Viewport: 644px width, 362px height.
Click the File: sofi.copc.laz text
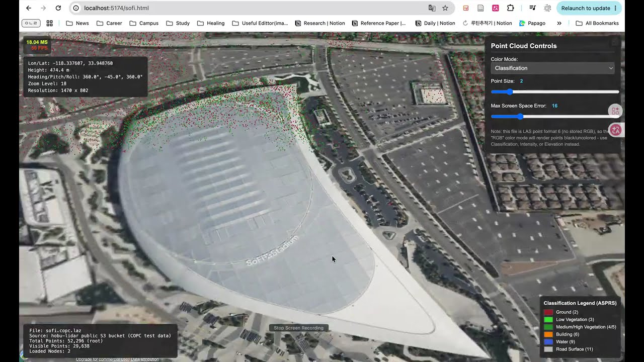click(x=55, y=331)
